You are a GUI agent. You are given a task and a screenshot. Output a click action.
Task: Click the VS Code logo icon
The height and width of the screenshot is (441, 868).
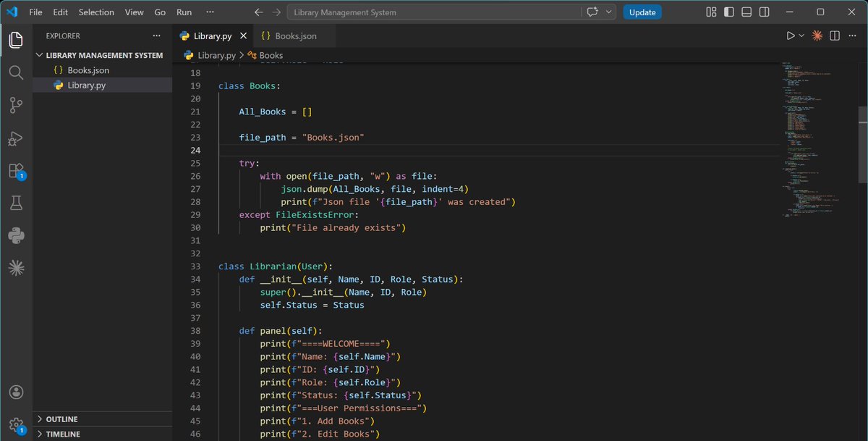pyautogui.click(x=12, y=12)
